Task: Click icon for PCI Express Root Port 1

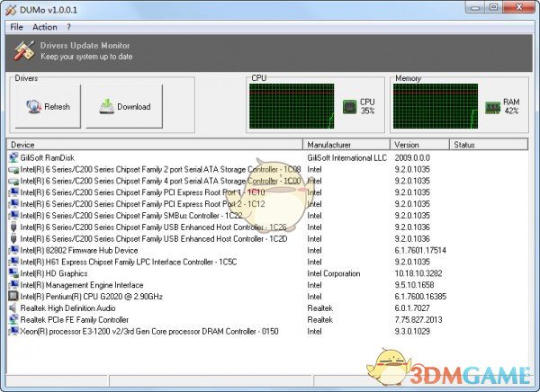Action: tap(13, 192)
